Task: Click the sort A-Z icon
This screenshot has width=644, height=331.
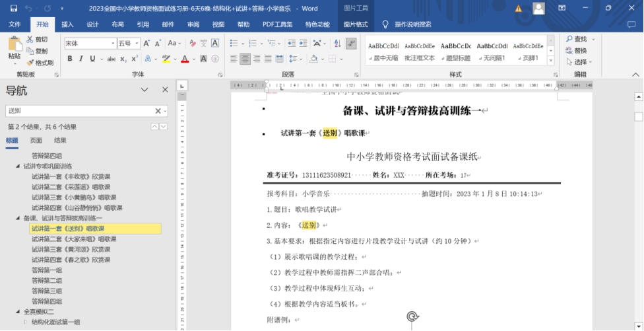Action: pyautogui.click(x=334, y=43)
